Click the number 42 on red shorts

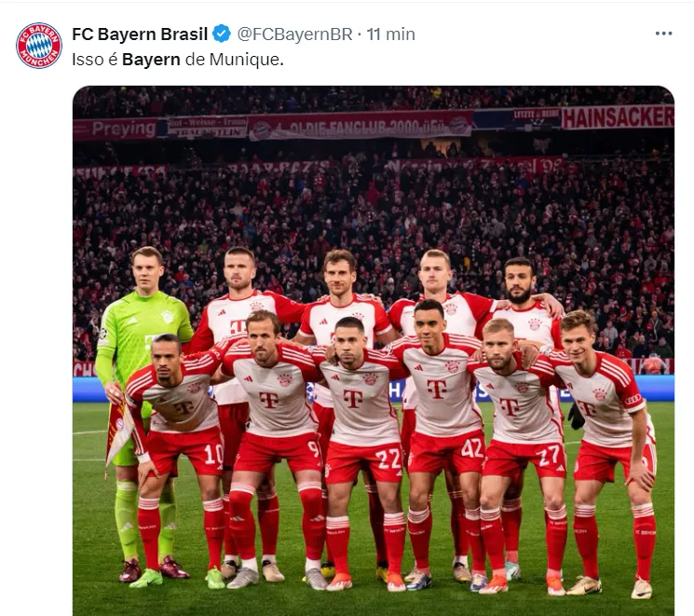click(x=471, y=448)
